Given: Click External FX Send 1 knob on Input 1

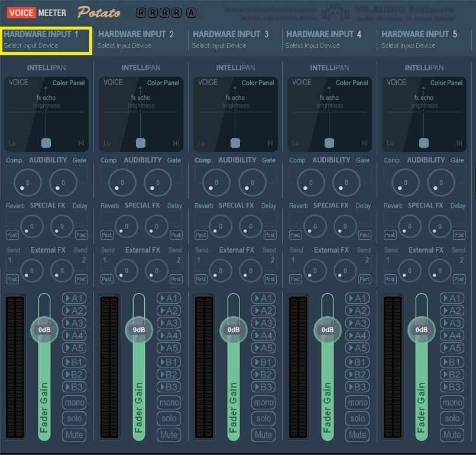Looking at the screenshot, I should tap(31, 271).
